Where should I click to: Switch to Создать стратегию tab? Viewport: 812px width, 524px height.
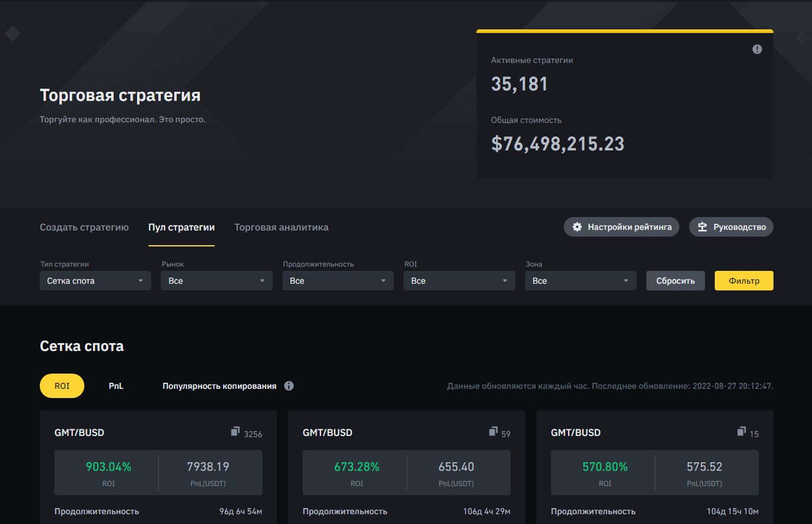[x=84, y=227]
